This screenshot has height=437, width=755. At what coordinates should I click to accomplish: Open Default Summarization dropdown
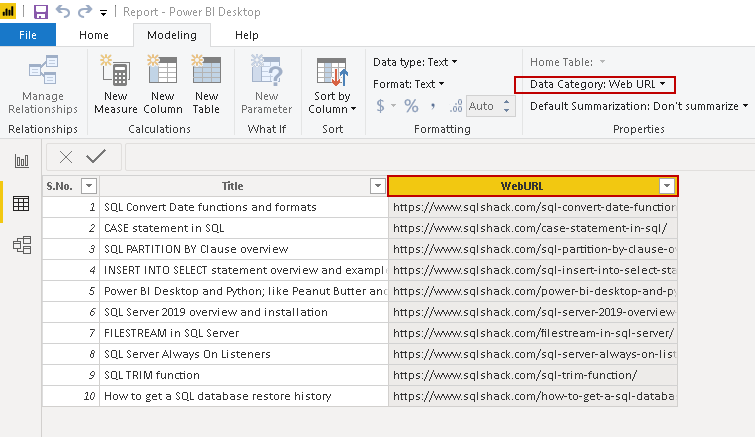pos(639,106)
